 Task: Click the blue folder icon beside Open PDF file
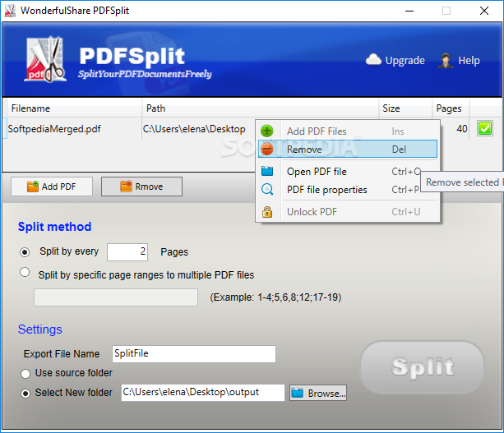point(267,171)
